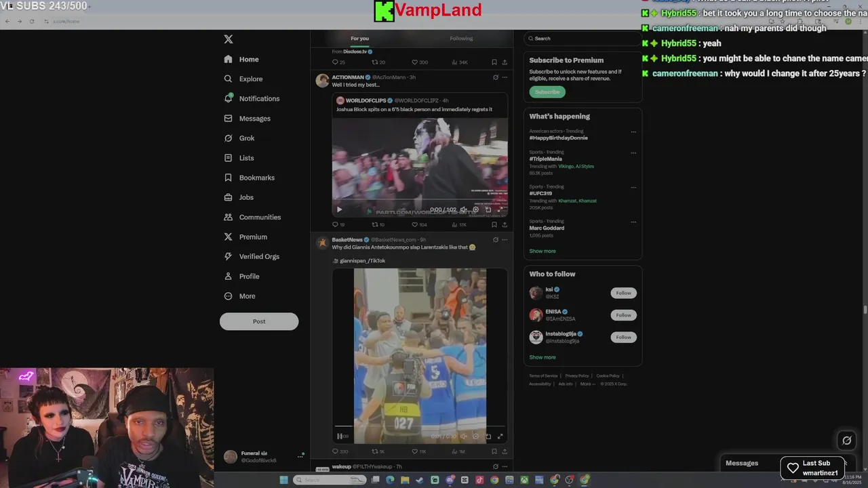
Task: Repost the BasketNews post
Action: (375, 451)
